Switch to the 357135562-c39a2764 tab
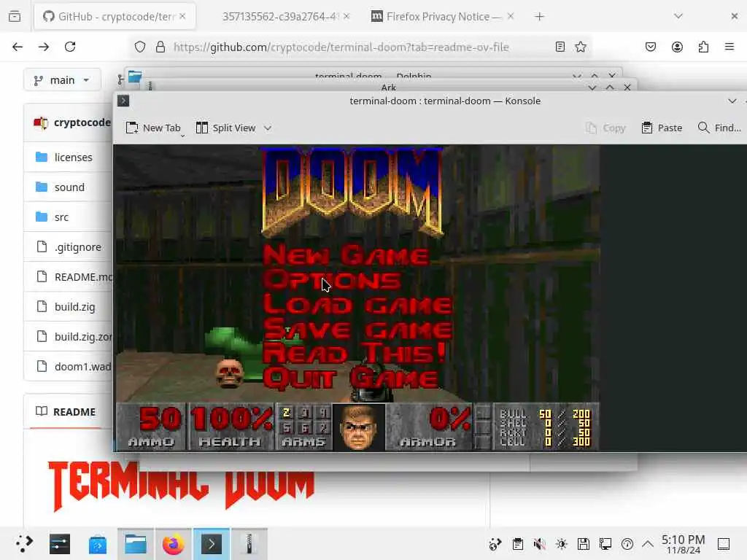The height and width of the screenshot is (560, 747). [280, 17]
